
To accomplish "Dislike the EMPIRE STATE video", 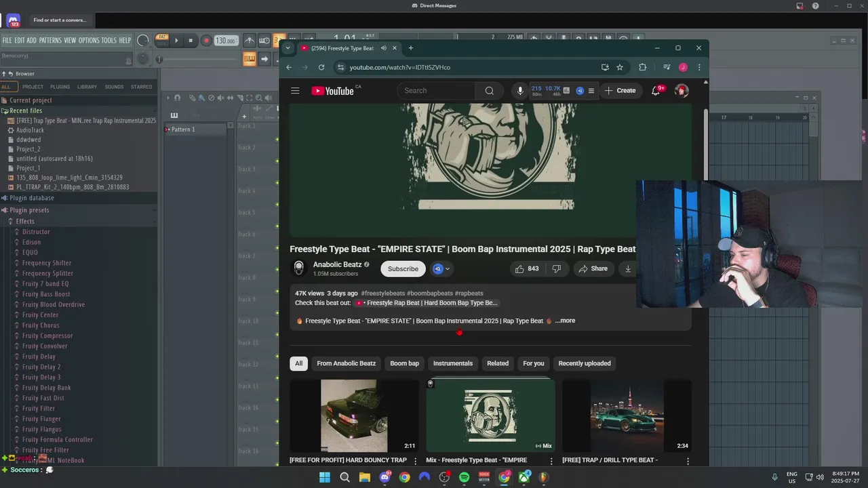I will pos(557,269).
